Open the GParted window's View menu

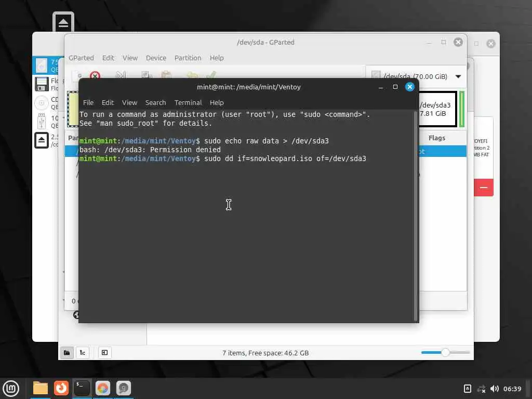(x=130, y=58)
